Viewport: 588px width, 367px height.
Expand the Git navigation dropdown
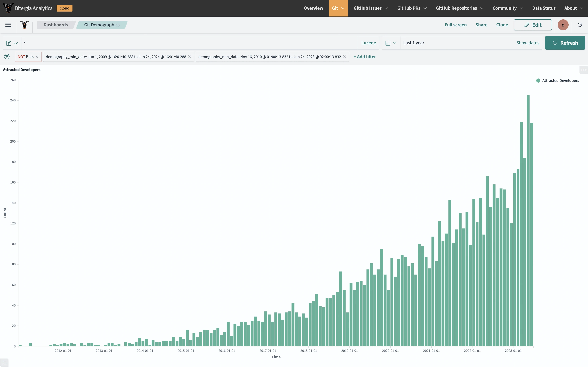(338, 8)
